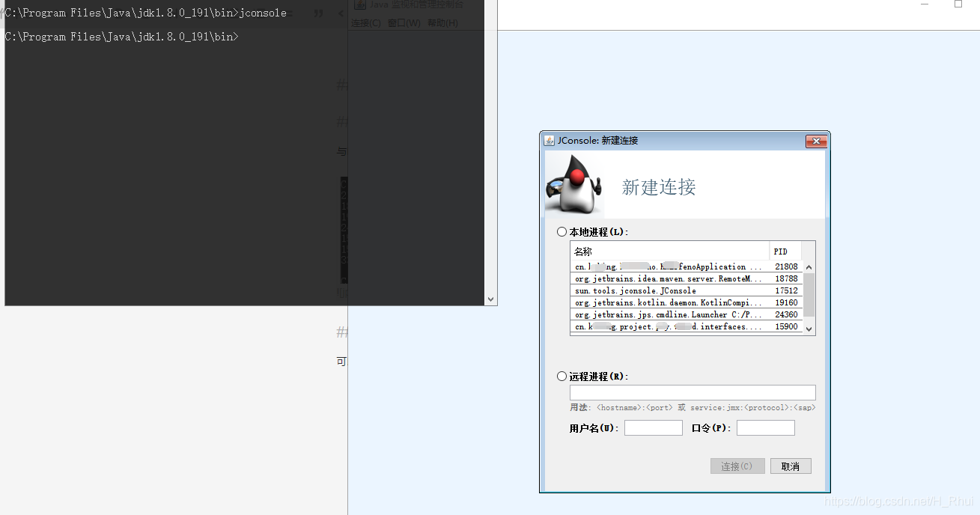Click the 取消 button
The width and height of the screenshot is (980, 515).
point(791,466)
